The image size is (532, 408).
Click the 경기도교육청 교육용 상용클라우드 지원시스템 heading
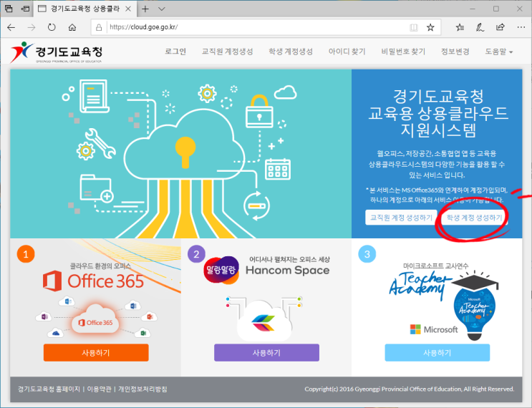(438, 113)
